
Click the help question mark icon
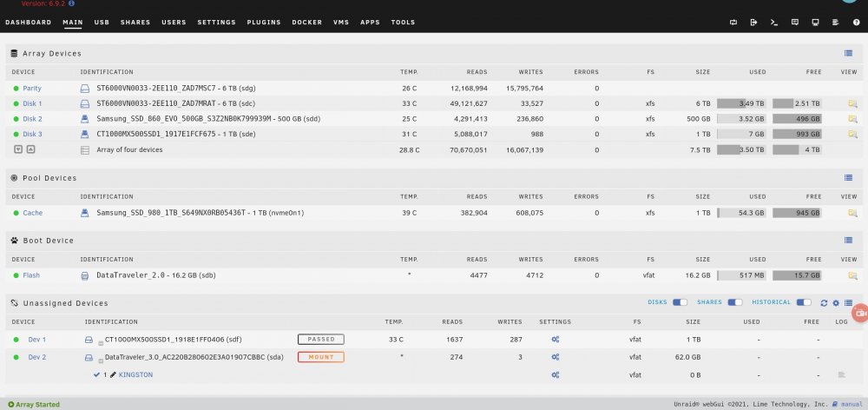pos(857,23)
